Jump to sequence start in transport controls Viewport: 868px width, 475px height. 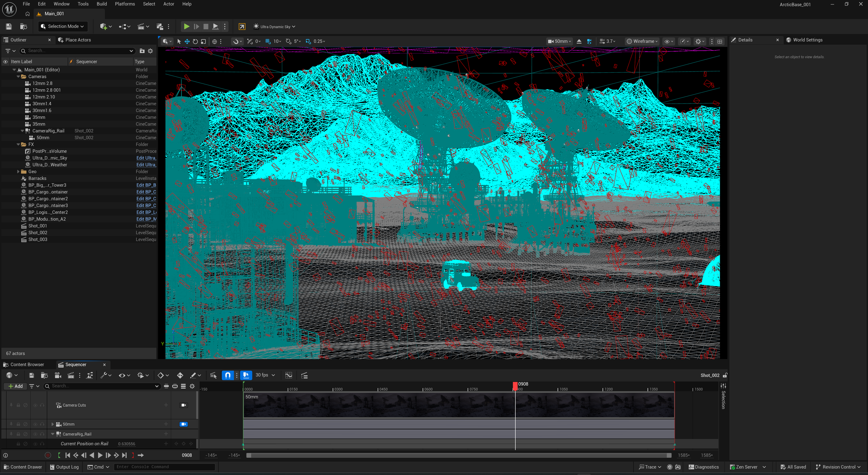68,455
